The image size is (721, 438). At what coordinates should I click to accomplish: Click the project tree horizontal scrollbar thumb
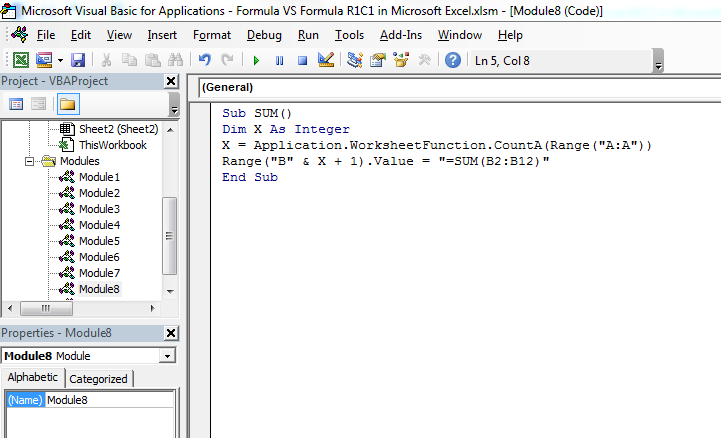tap(46, 308)
